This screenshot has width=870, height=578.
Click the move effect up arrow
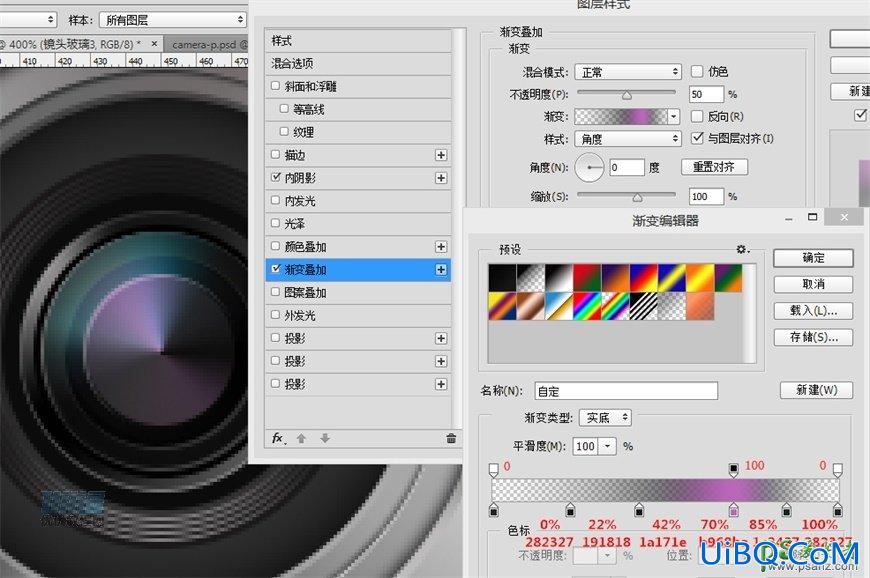301,438
